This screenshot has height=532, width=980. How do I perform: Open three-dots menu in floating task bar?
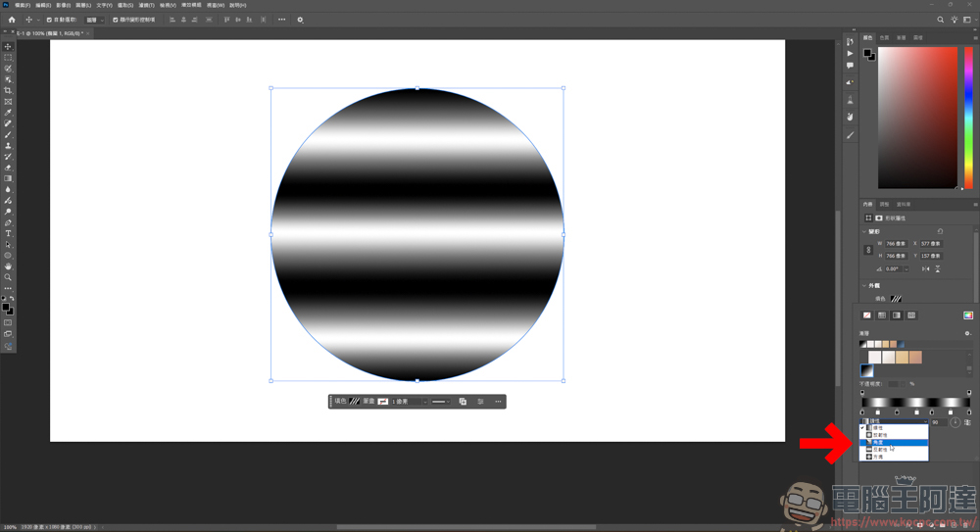click(498, 402)
